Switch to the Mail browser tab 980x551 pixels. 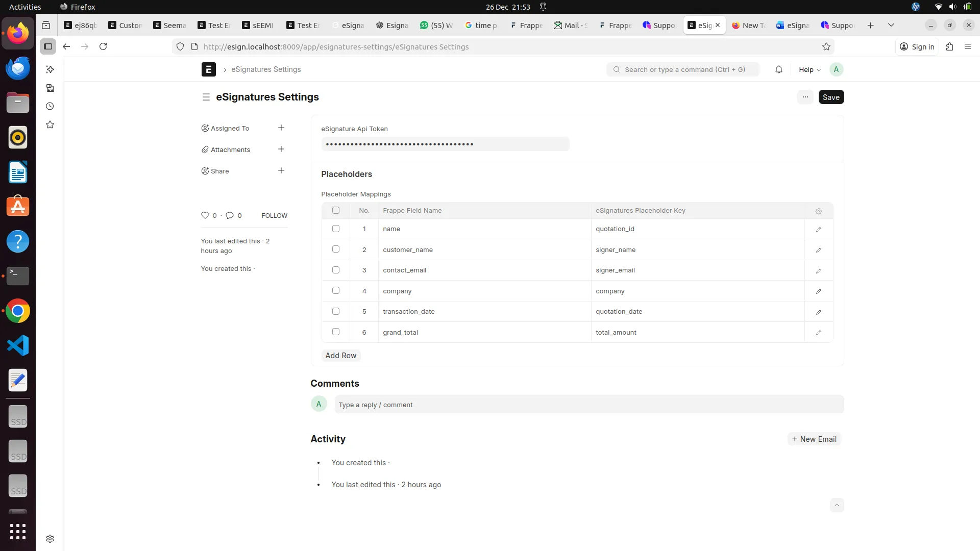coord(571,25)
